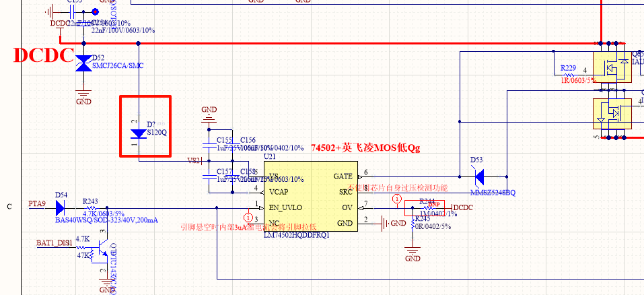Select the BAT1_DIS net label

coord(54,243)
